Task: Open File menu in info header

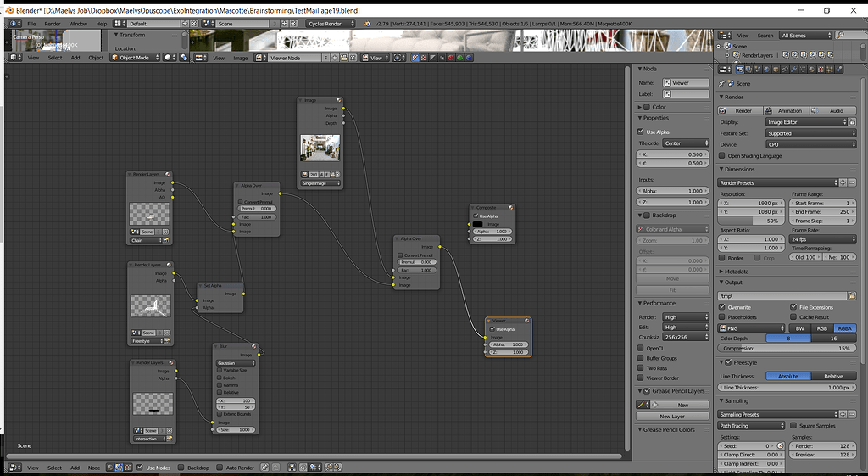Action: point(31,24)
